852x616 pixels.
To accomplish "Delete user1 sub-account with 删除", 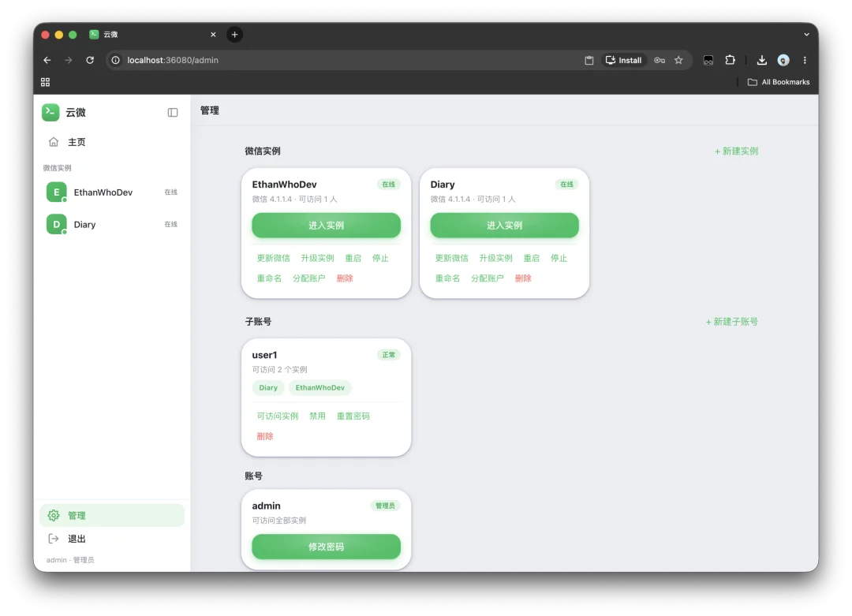I will pos(265,436).
